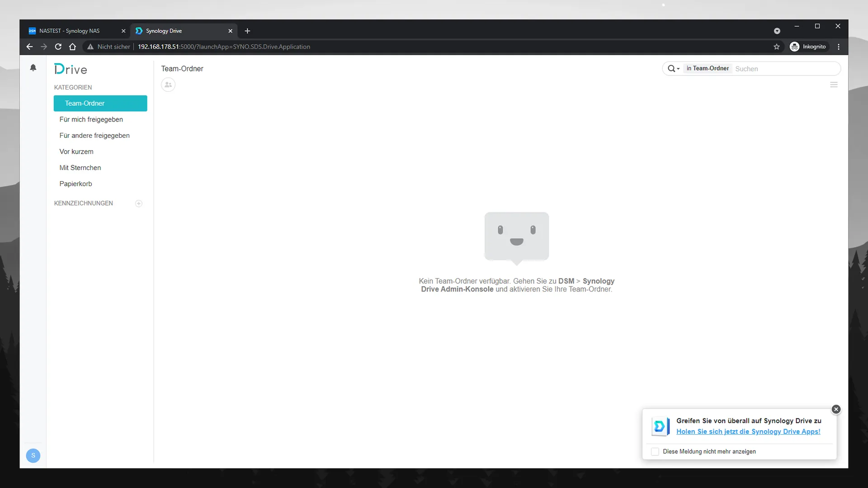The image size is (868, 488).
Task: Open the notifications bell icon
Action: click(33, 68)
